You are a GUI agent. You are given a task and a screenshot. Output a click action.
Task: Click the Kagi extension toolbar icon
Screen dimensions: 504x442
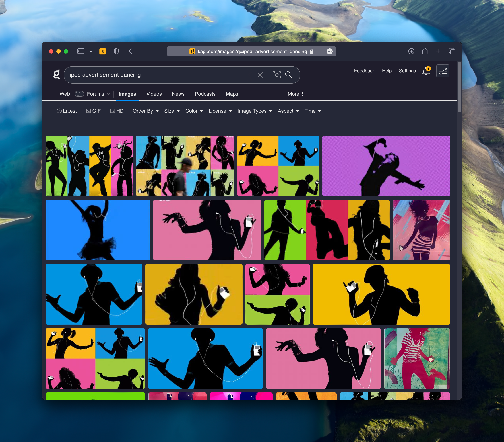pyautogui.click(x=103, y=51)
